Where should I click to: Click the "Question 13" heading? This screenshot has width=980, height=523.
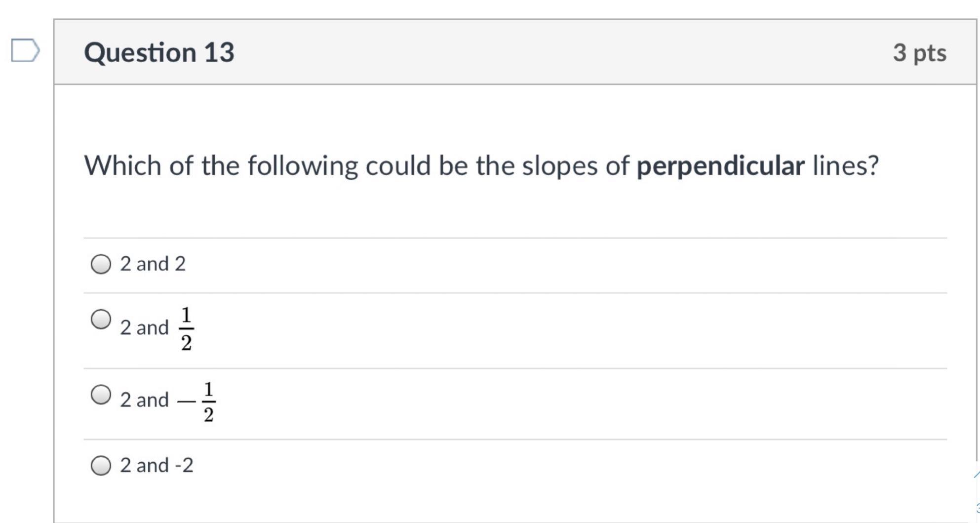click(x=159, y=52)
